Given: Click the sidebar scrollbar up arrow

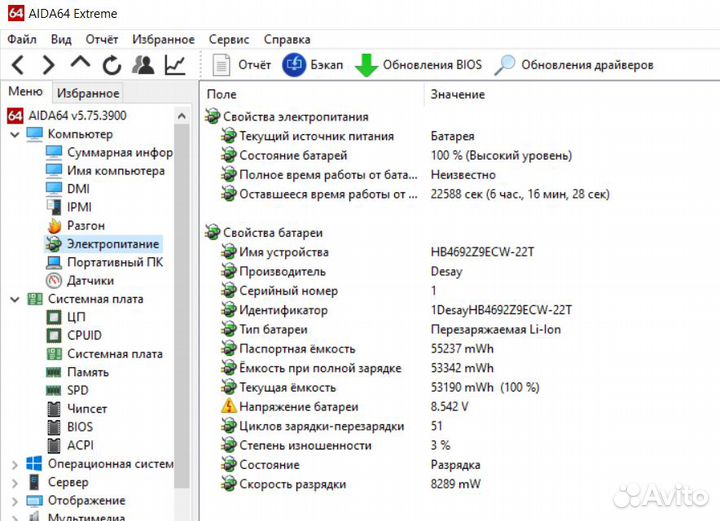Looking at the screenshot, I should pos(182,116).
